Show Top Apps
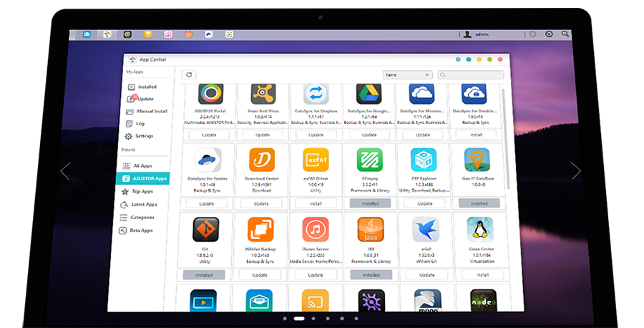644x328 pixels. [137, 191]
